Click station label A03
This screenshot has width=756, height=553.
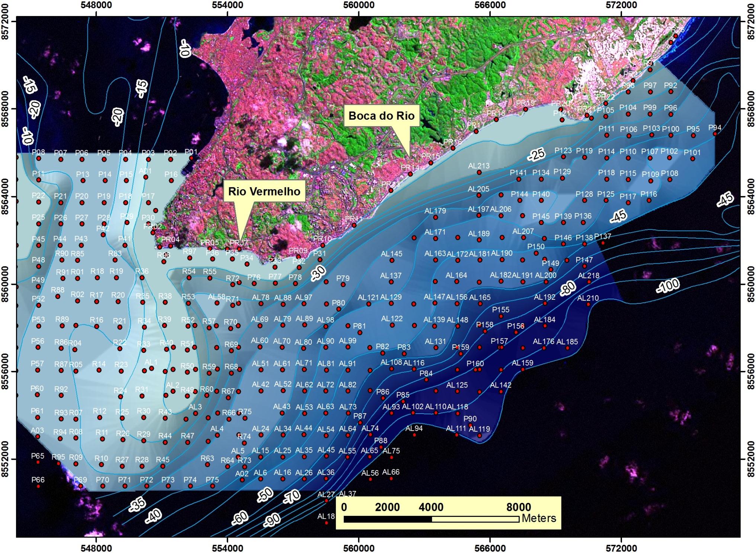[37, 430]
